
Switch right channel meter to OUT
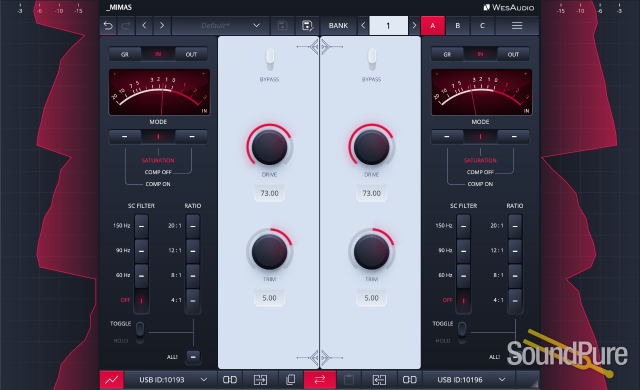click(x=513, y=54)
